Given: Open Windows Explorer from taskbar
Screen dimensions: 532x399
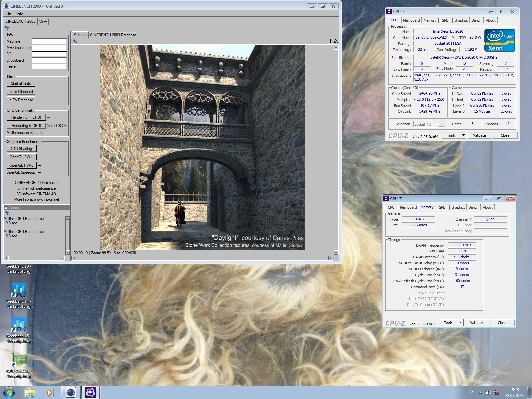Looking at the screenshot, I should pyautogui.click(x=30, y=393).
